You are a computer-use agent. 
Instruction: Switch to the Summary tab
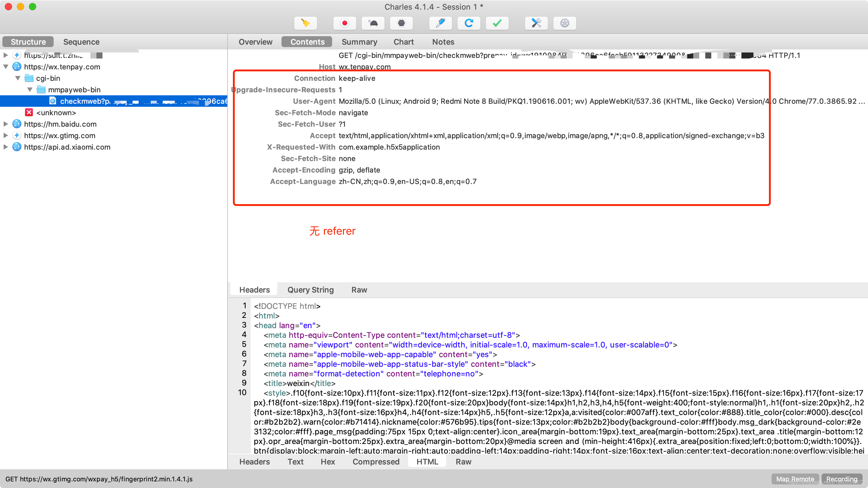[358, 41]
